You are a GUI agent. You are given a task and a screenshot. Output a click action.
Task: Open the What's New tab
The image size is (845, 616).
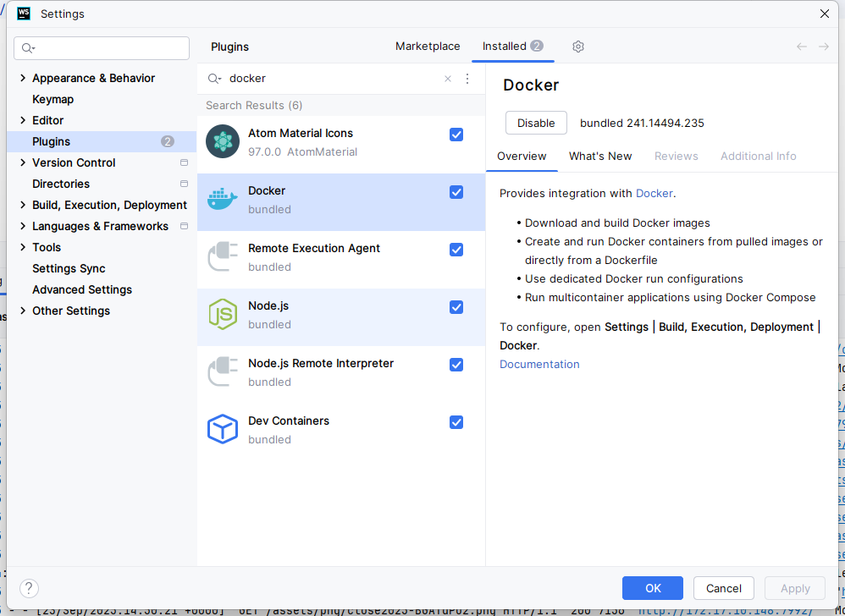click(600, 157)
